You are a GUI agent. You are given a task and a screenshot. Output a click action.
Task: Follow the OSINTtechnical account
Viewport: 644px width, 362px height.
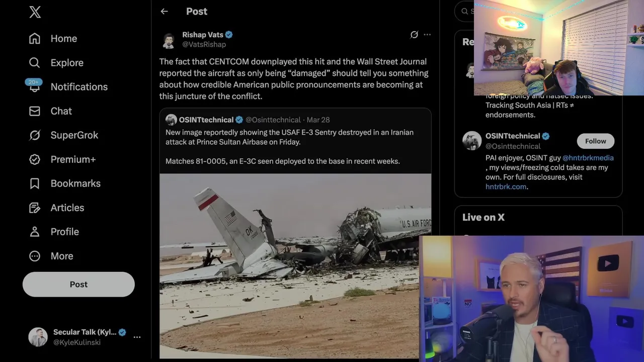click(596, 141)
